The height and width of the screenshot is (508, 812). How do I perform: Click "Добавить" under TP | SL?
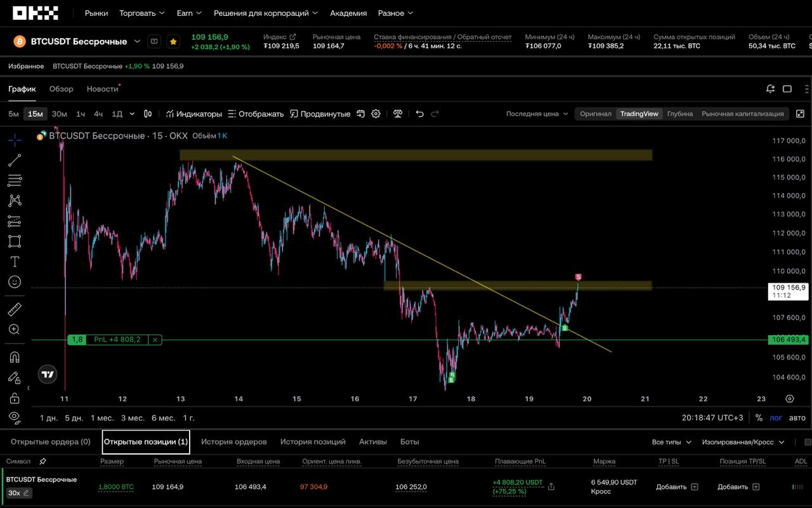676,487
